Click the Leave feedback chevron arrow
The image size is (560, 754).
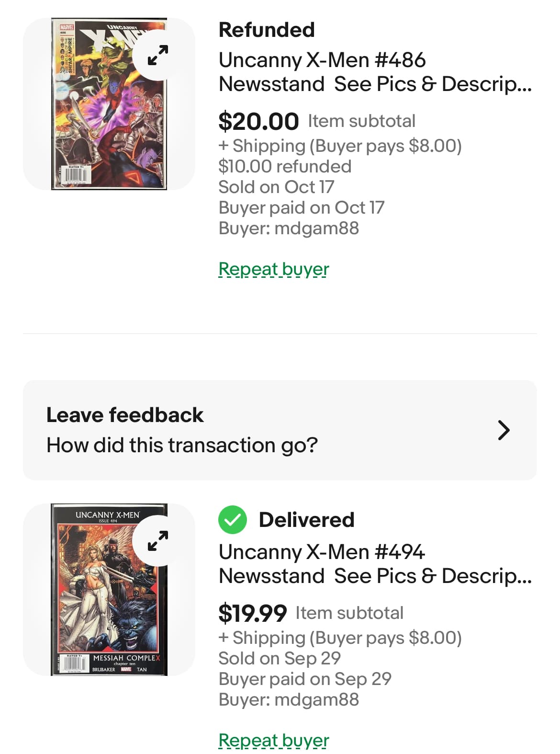click(504, 430)
